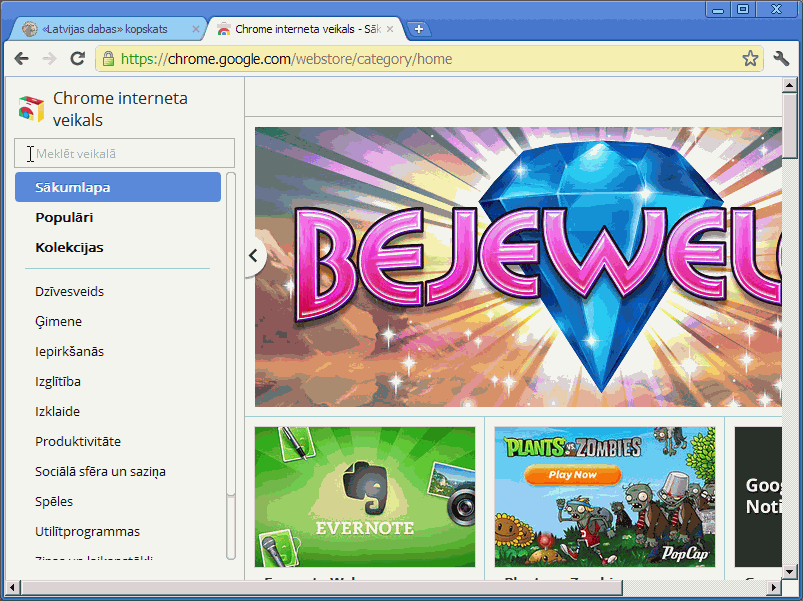Open the Iepirkšanās category
Screen dimensions: 803x601
69,351
